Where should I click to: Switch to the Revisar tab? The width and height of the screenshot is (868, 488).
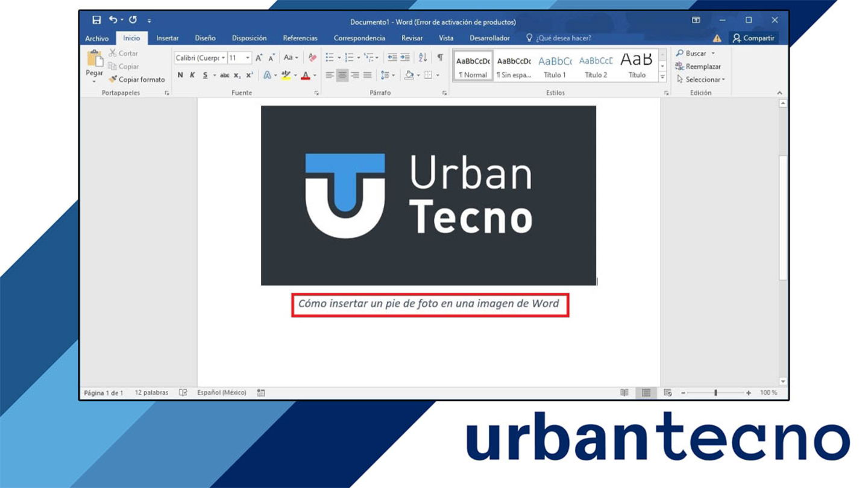click(x=412, y=39)
